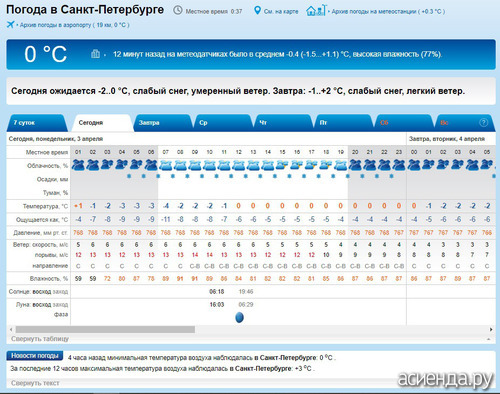Click the cloud icon for hour 09 today

pos(195,165)
